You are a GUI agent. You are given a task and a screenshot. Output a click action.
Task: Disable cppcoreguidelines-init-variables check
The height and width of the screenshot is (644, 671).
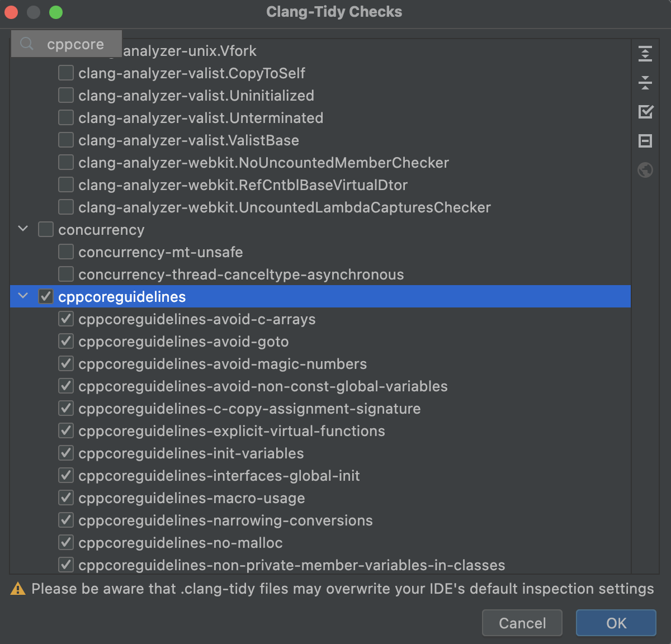point(66,453)
